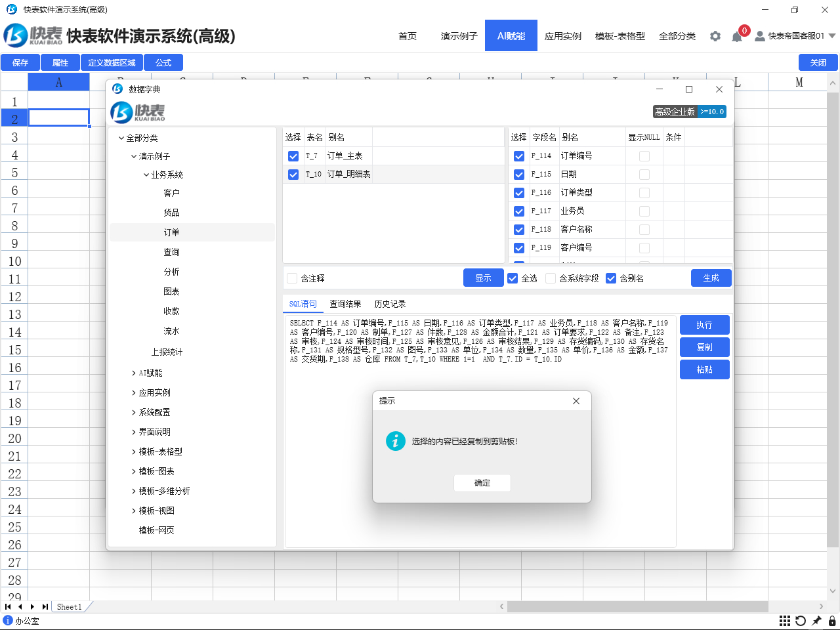Toggle the 含别名 checkbox
840x630 pixels.
(611, 278)
